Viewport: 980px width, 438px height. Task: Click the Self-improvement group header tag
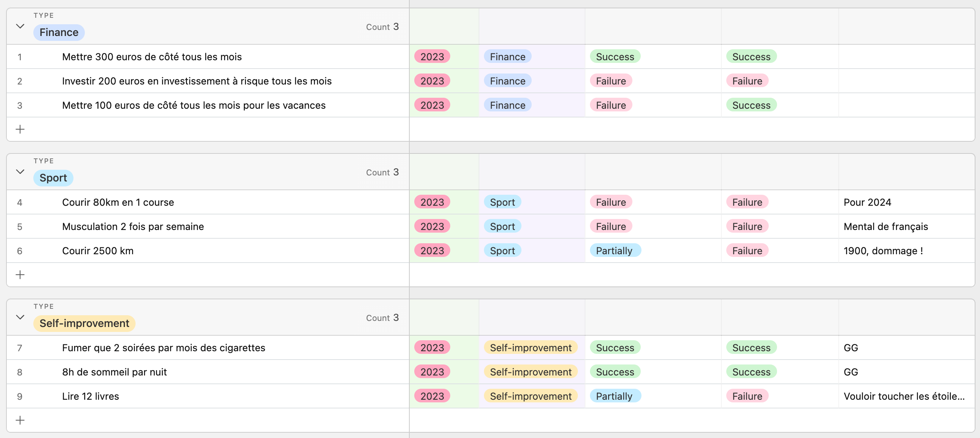point(84,323)
